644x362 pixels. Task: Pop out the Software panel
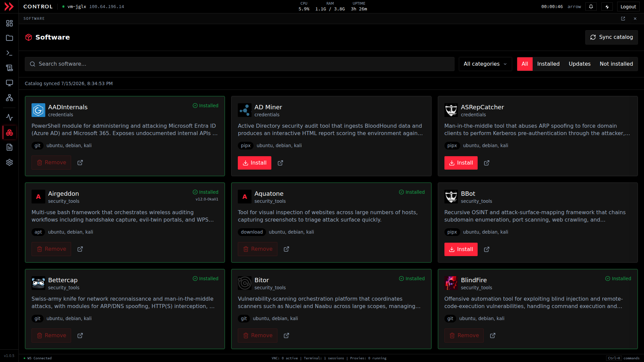[x=623, y=19]
